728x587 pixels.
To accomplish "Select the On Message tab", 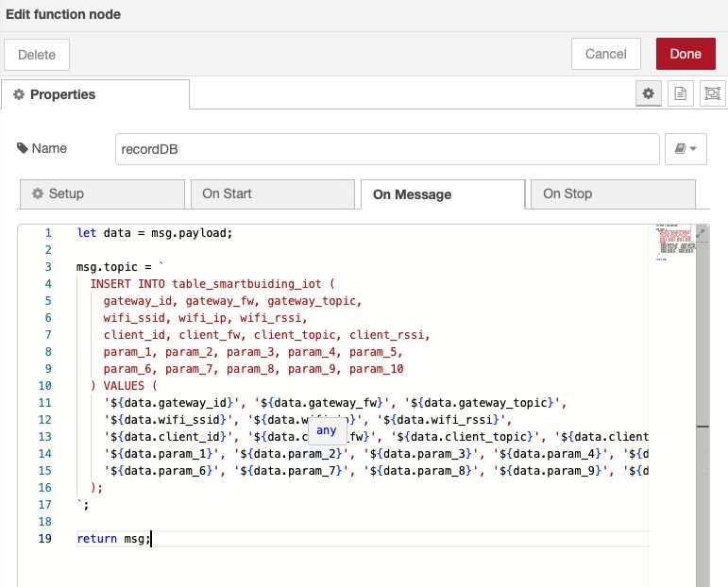I will [443, 194].
